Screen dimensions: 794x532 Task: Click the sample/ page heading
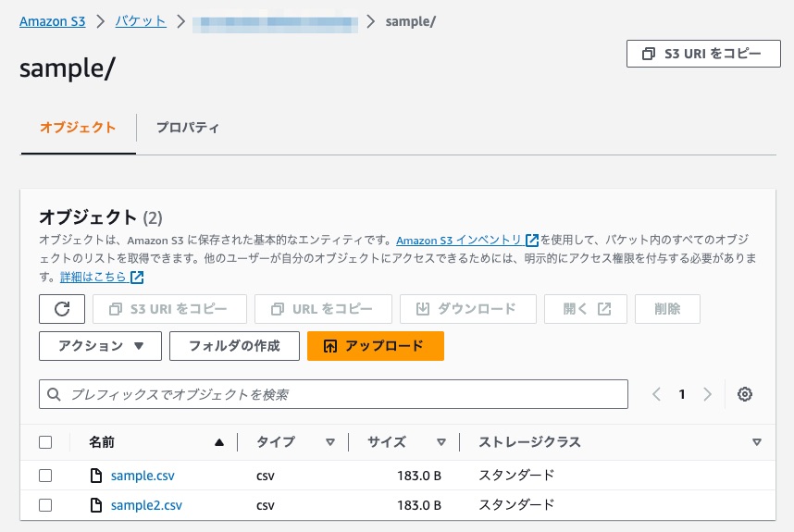click(68, 68)
